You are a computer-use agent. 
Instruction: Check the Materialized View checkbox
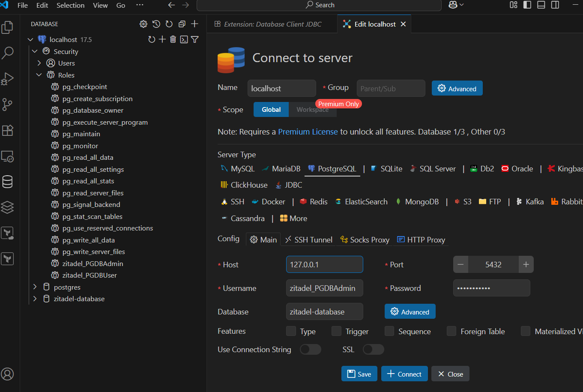point(526,331)
